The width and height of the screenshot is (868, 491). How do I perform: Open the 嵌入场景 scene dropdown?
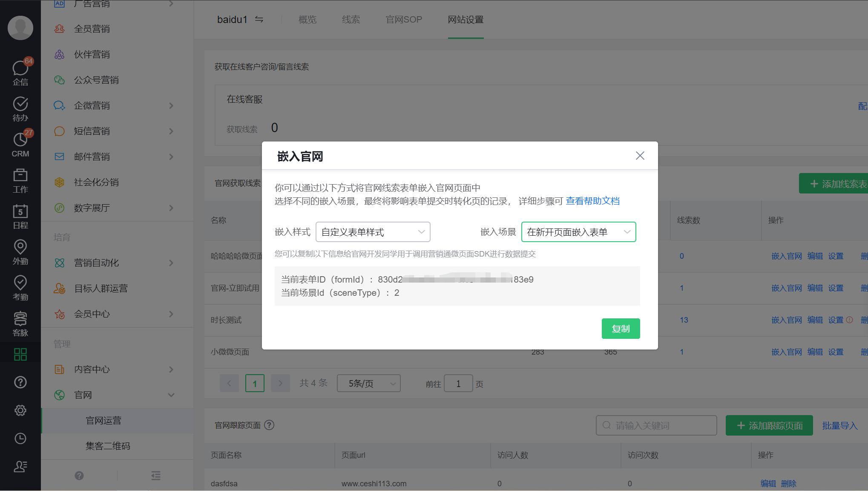pyautogui.click(x=578, y=232)
